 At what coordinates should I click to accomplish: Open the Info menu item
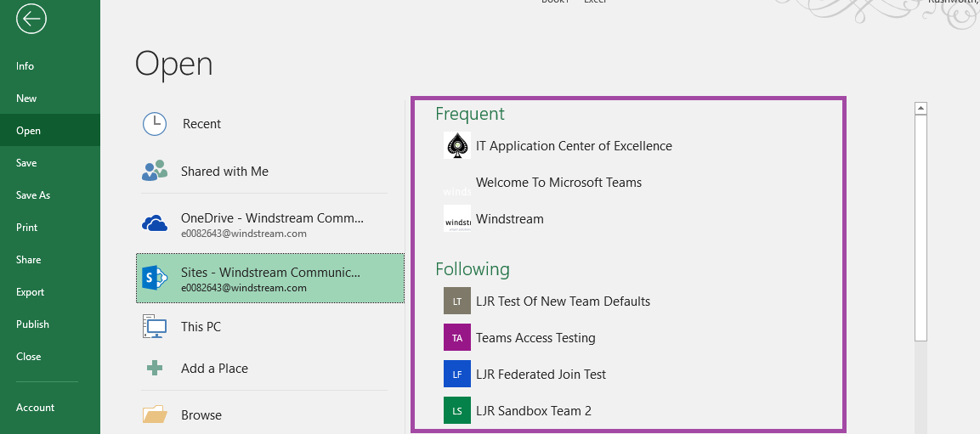(x=50, y=65)
